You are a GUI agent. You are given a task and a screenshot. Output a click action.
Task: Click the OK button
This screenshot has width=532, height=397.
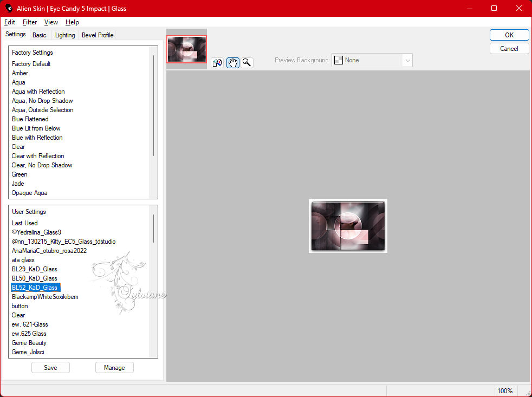tap(509, 35)
